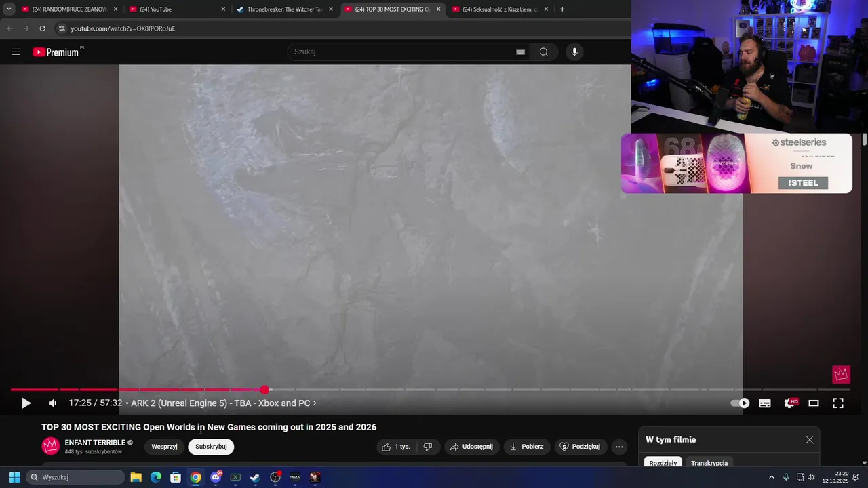This screenshot has width=868, height=488.
Task: Click the red playhead scrubber dot
Action: click(x=264, y=390)
